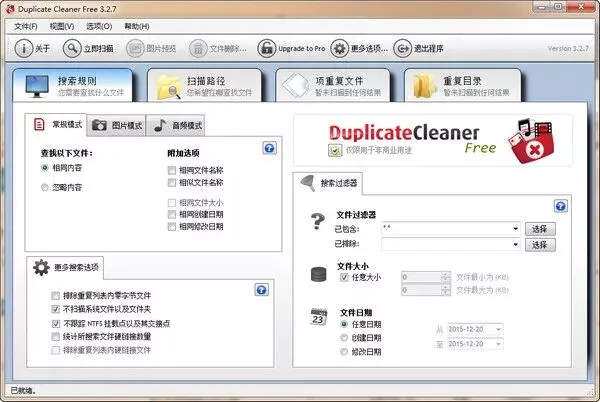Adjust the 文件最小为 size stepper
This screenshot has width=600, height=402.
click(445, 277)
